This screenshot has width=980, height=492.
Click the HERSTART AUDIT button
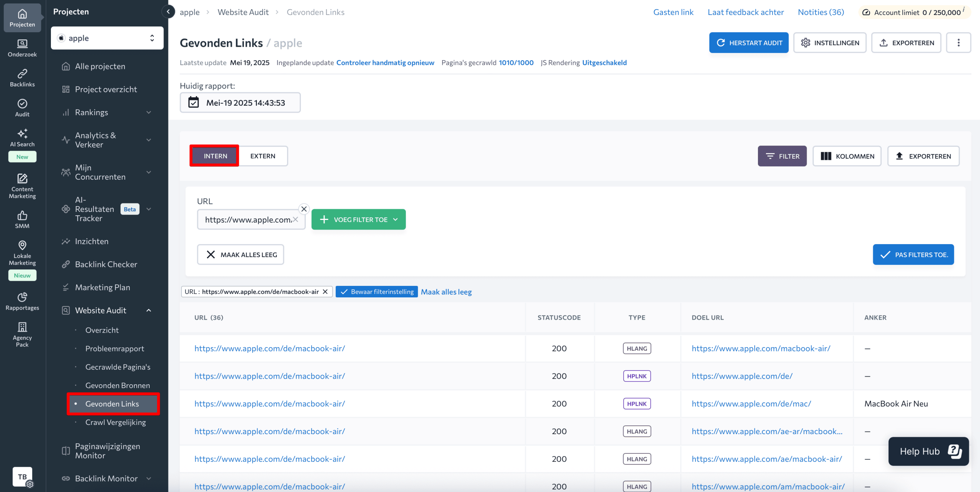tap(749, 43)
